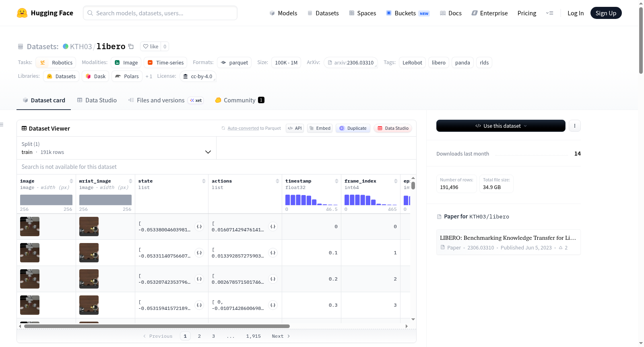
Task: Open the arxiv:2306.03310 tag
Action: (351, 62)
